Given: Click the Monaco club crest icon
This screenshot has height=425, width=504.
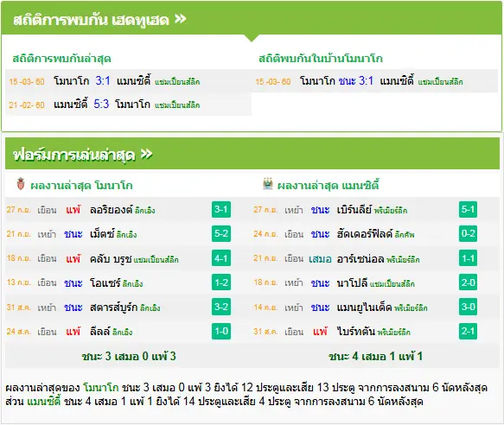Looking at the screenshot, I should [x=21, y=184].
